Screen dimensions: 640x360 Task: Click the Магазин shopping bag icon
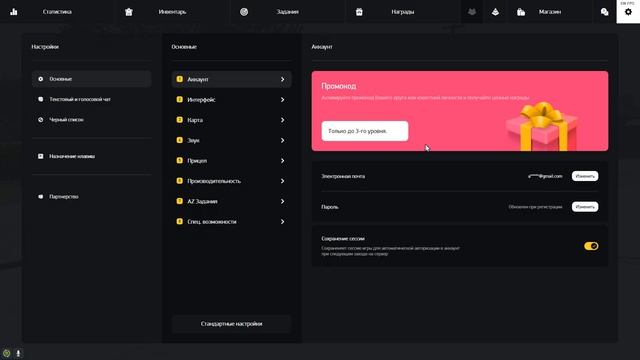tap(521, 12)
